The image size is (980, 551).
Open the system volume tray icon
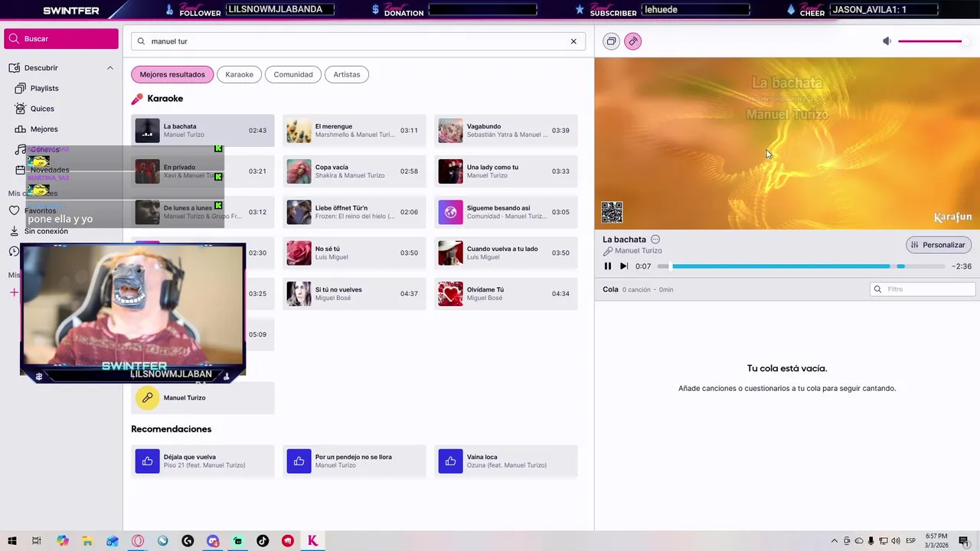click(897, 541)
